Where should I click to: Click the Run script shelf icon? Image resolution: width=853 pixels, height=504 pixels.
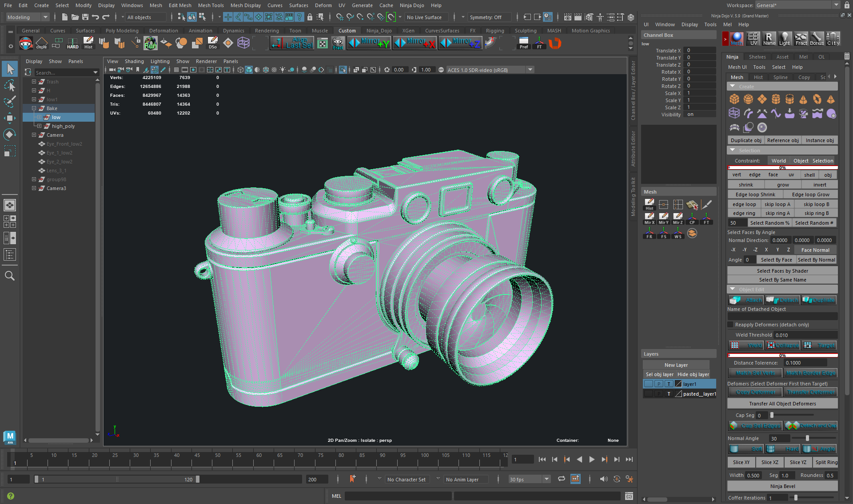tap(150, 43)
